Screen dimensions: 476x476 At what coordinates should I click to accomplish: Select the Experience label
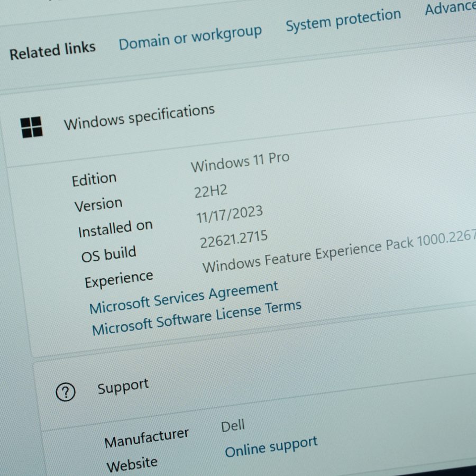click(x=119, y=279)
